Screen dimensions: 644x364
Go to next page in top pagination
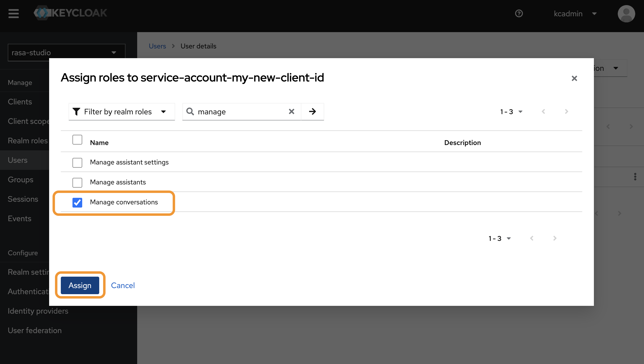(x=566, y=112)
